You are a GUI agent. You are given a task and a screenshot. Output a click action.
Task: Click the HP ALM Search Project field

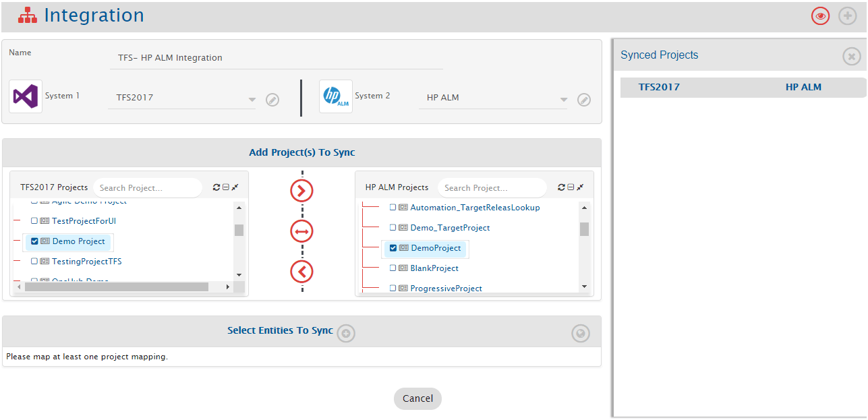click(492, 188)
